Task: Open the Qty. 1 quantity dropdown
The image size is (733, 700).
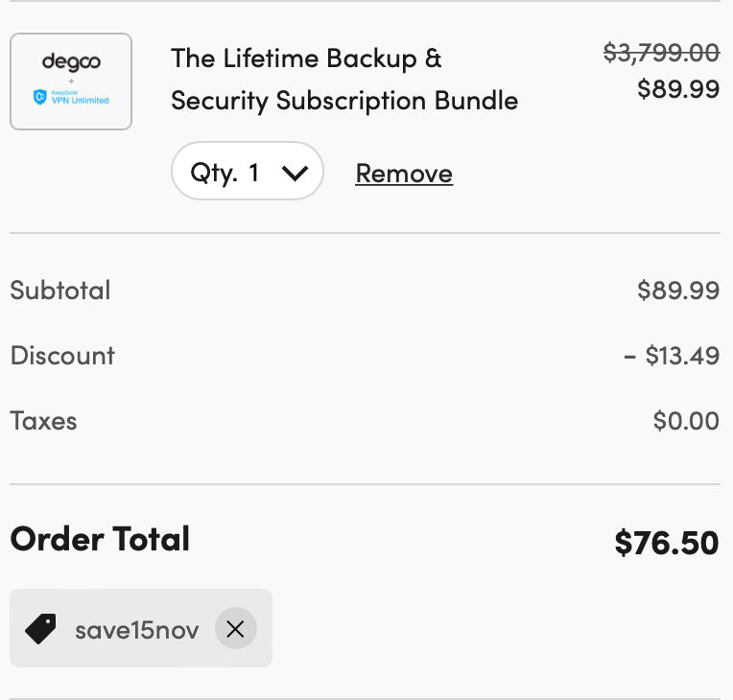Action: point(248,171)
